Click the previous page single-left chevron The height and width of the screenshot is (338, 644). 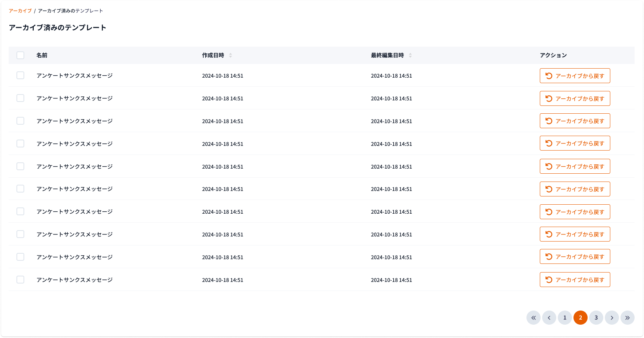549,318
